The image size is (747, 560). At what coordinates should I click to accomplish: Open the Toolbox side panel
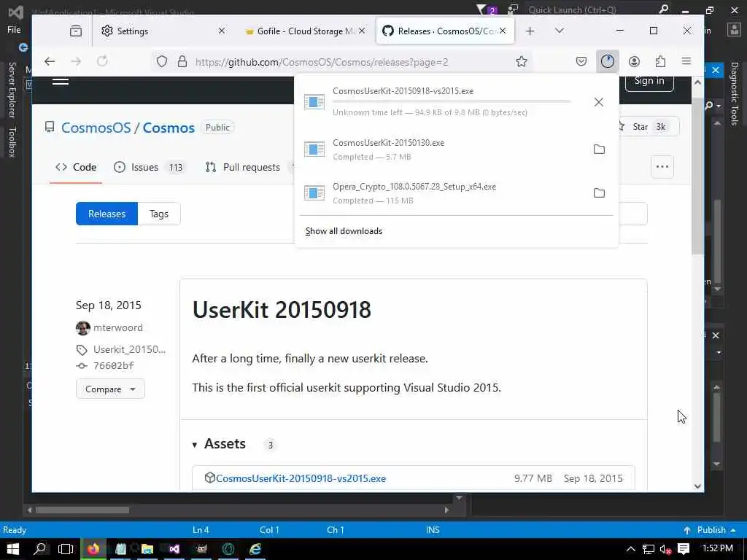coord(12,142)
